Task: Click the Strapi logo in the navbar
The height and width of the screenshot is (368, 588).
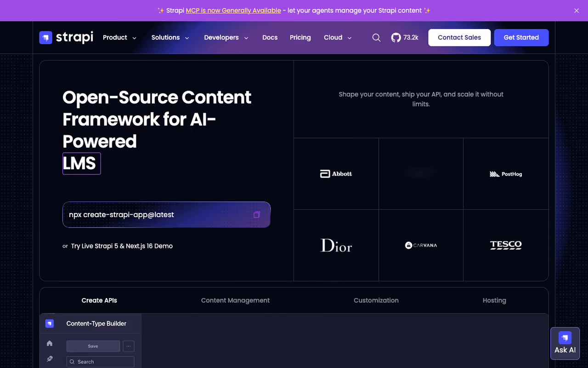Action: [66, 37]
